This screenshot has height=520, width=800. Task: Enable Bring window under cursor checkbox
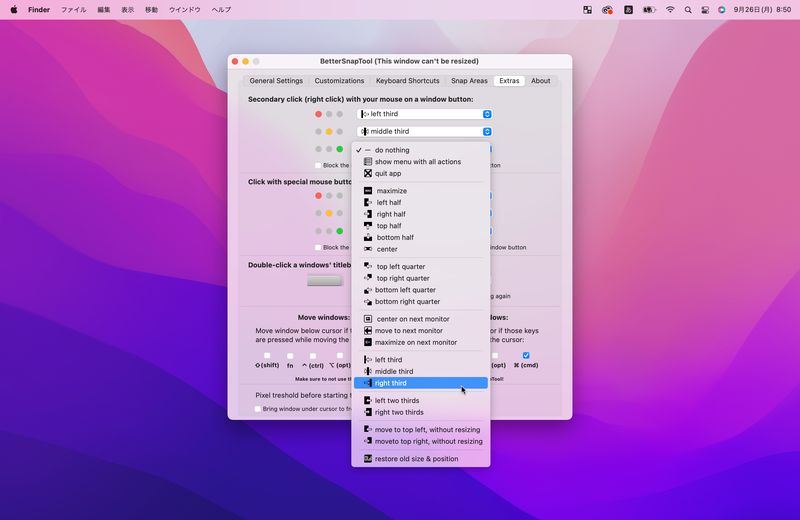point(258,409)
